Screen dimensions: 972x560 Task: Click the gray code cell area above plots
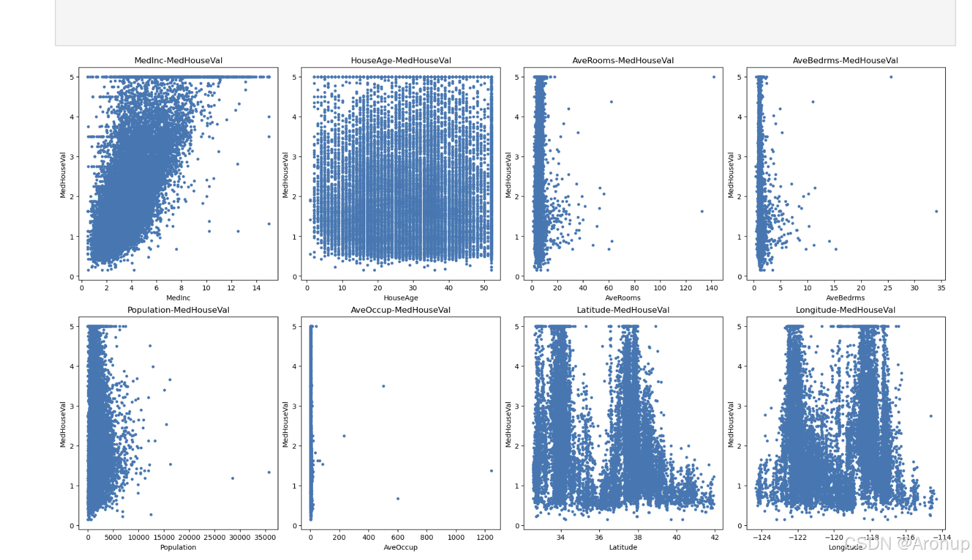(505, 23)
